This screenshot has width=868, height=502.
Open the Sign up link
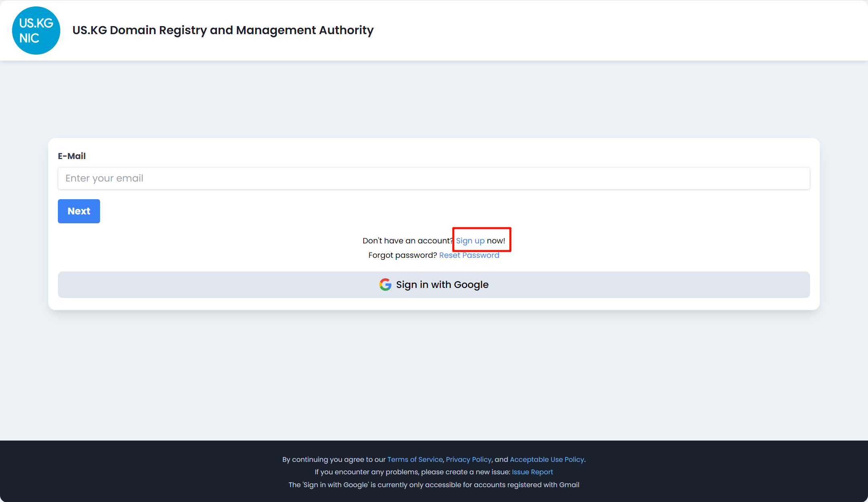(470, 241)
